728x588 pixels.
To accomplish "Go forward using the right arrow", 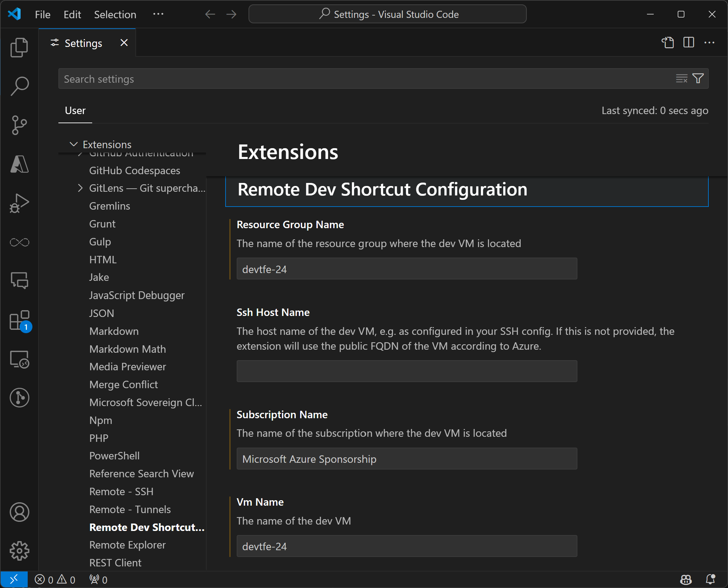I will pos(231,14).
